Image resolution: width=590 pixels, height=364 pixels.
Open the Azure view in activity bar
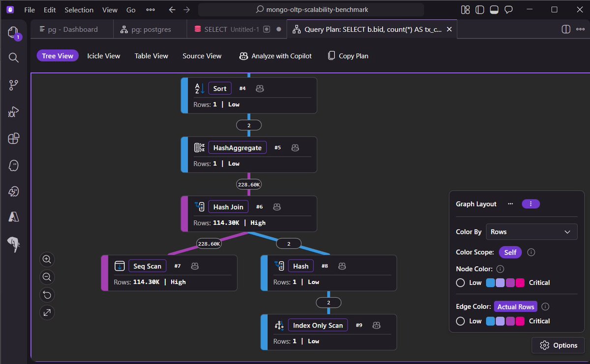pos(13,217)
